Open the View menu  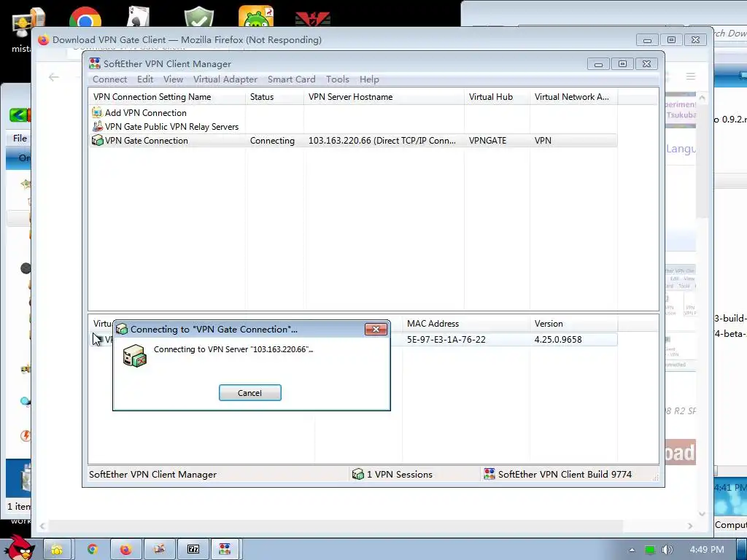[173, 79]
